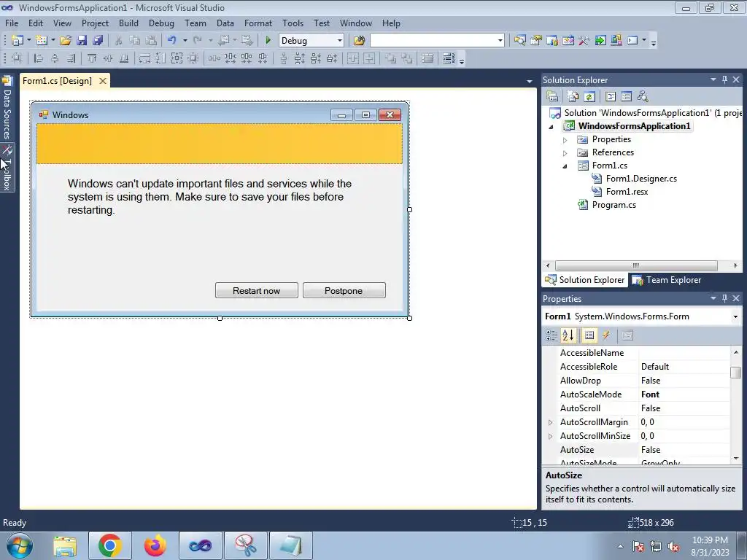The height and width of the screenshot is (560, 747).
Task: Open the Undo history dropdown arrow
Action: tap(185, 41)
